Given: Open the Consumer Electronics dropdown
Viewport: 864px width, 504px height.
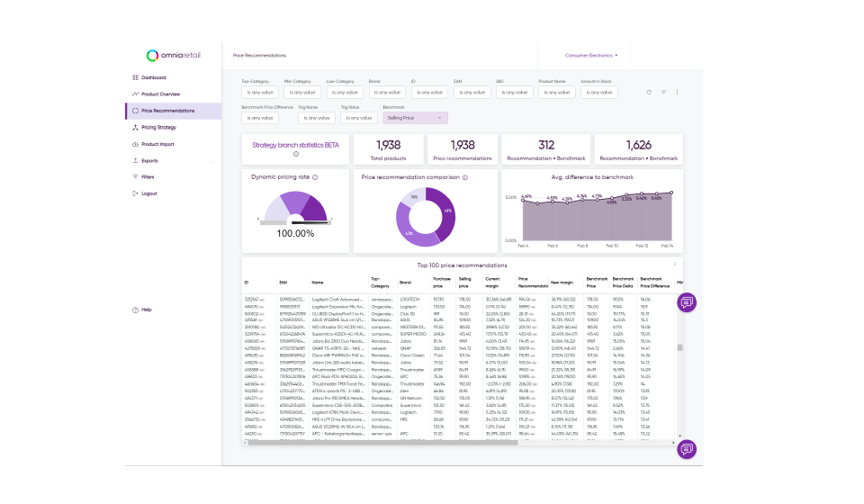Looking at the screenshot, I should pyautogui.click(x=591, y=56).
